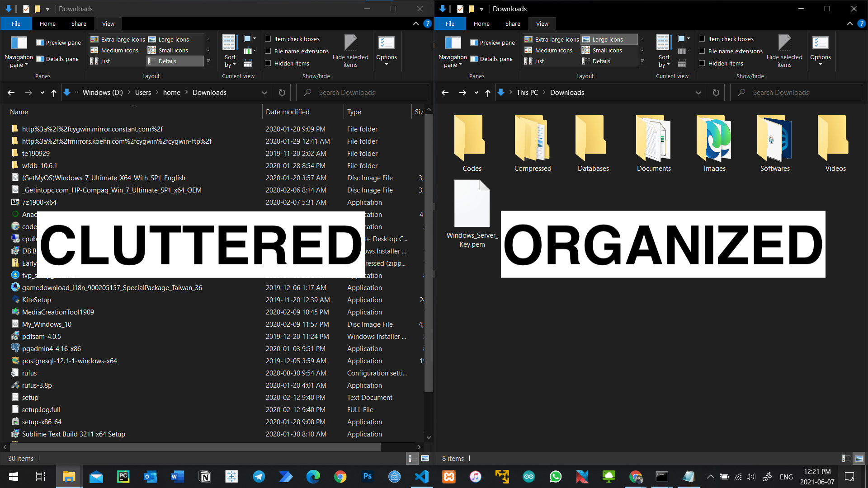Open the Share tab in right window
This screenshot has height=488, width=868.
[513, 23]
